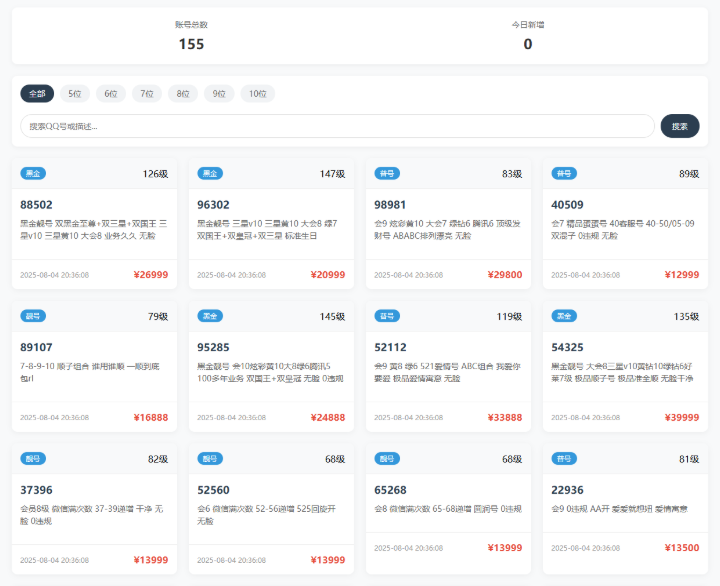Viewport: 720px width, 586px height.
Task: Click the blue tag badge on card 96302
Action: (210, 173)
